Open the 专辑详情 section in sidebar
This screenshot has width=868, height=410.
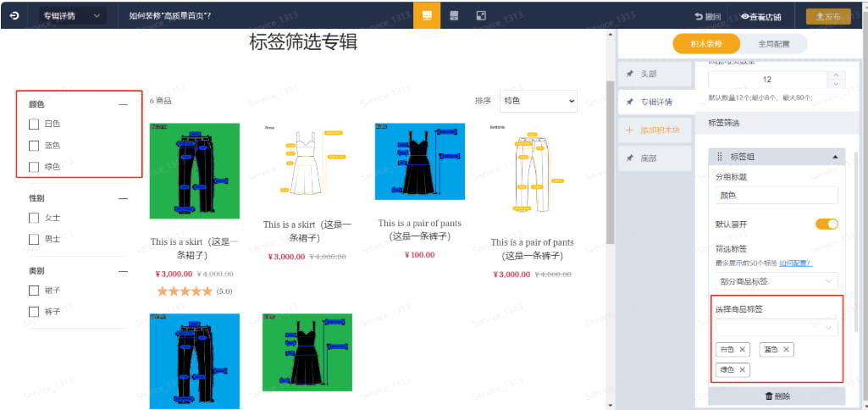(x=655, y=102)
